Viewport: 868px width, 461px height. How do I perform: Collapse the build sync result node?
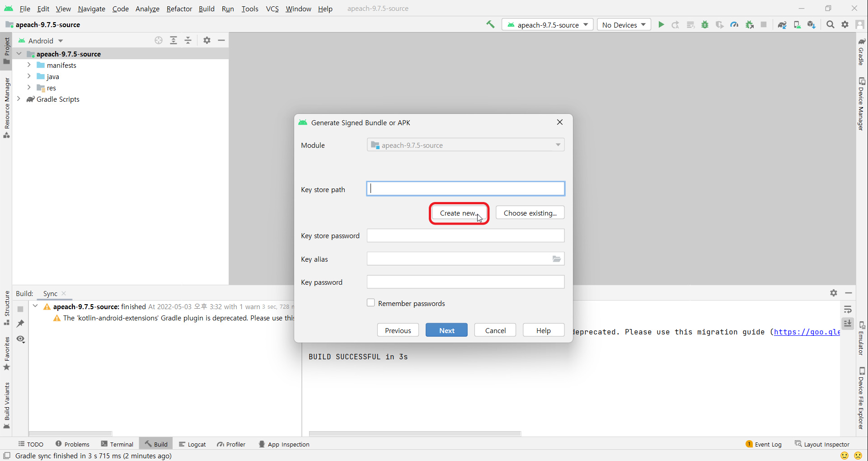[35, 306]
